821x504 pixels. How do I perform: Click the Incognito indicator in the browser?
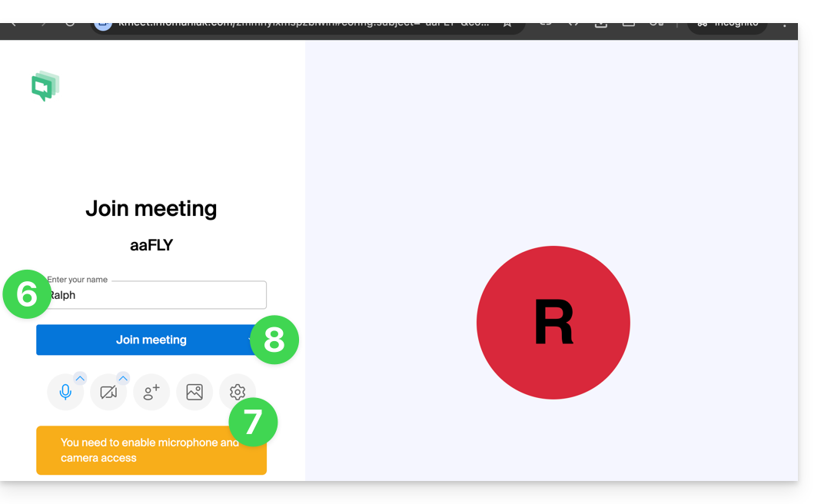coord(726,24)
